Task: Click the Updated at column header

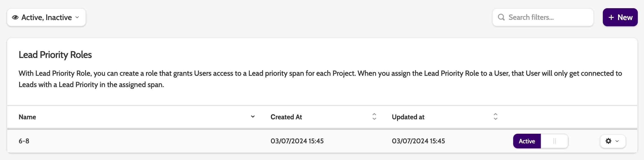Action: pos(408,117)
